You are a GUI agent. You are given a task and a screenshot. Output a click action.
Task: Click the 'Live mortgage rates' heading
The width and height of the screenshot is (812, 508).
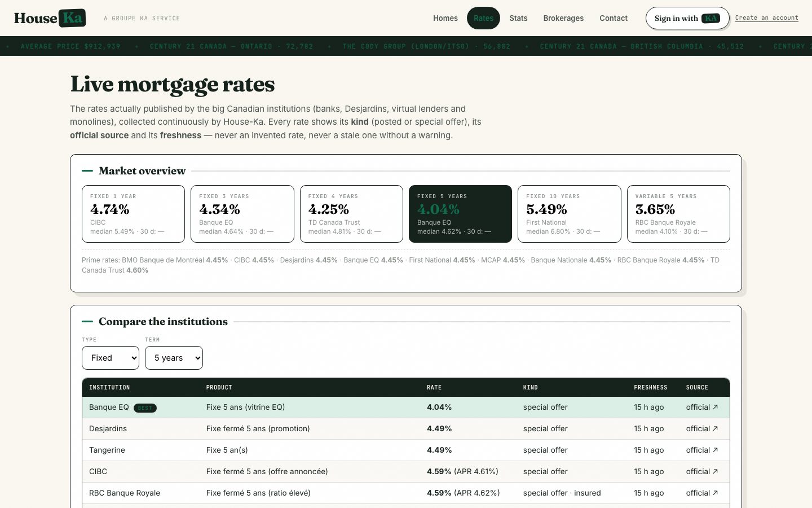173,84
